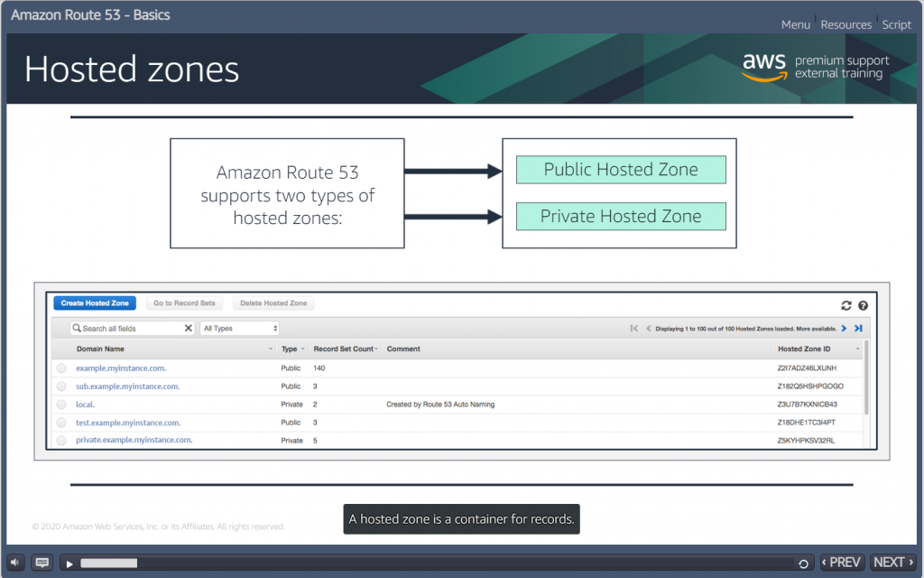Clear search field with X icon

click(x=189, y=328)
